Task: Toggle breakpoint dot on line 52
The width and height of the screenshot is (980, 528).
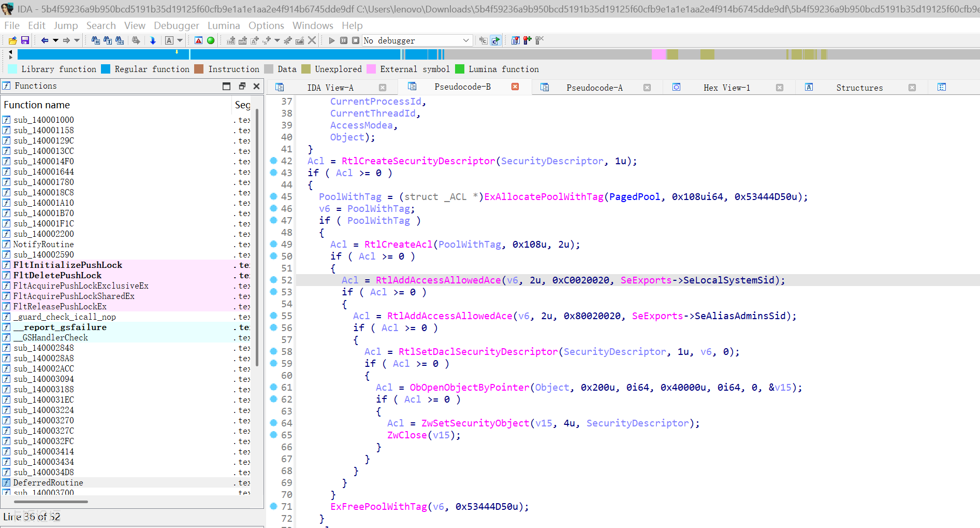Action: pyautogui.click(x=273, y=280)
